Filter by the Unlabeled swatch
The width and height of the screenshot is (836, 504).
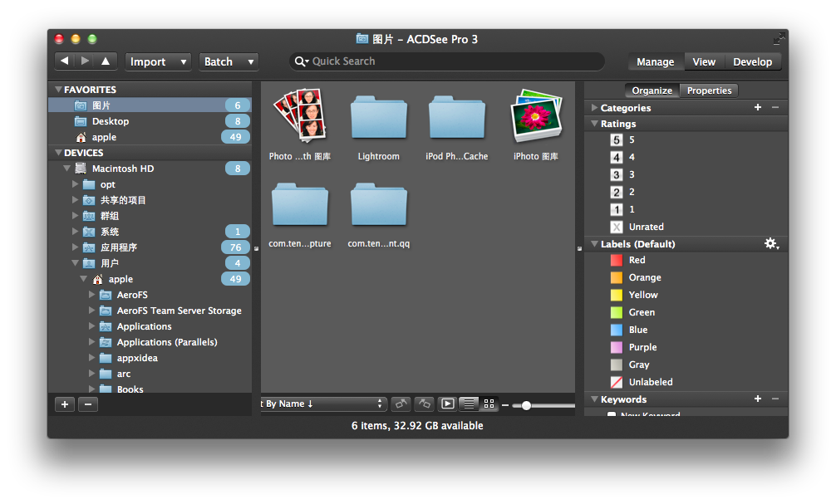(617, 382)
